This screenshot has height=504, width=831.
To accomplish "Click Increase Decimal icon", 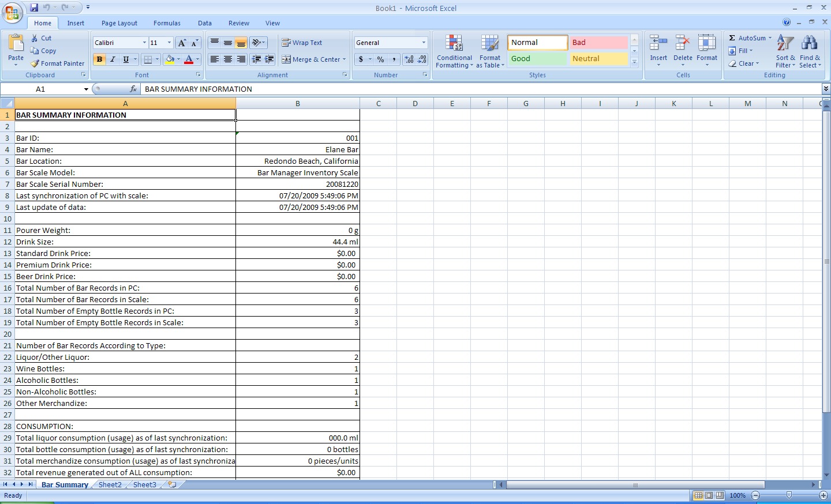I will point(409,59).
